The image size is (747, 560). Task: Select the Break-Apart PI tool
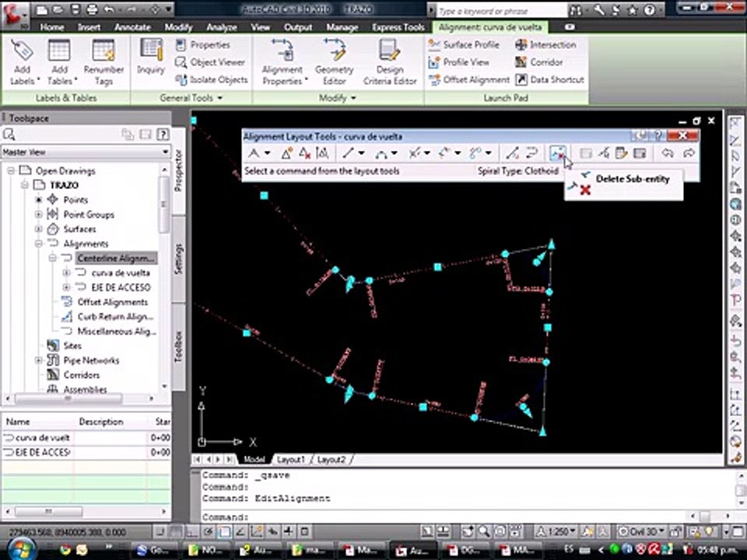(x=322, y=153)
